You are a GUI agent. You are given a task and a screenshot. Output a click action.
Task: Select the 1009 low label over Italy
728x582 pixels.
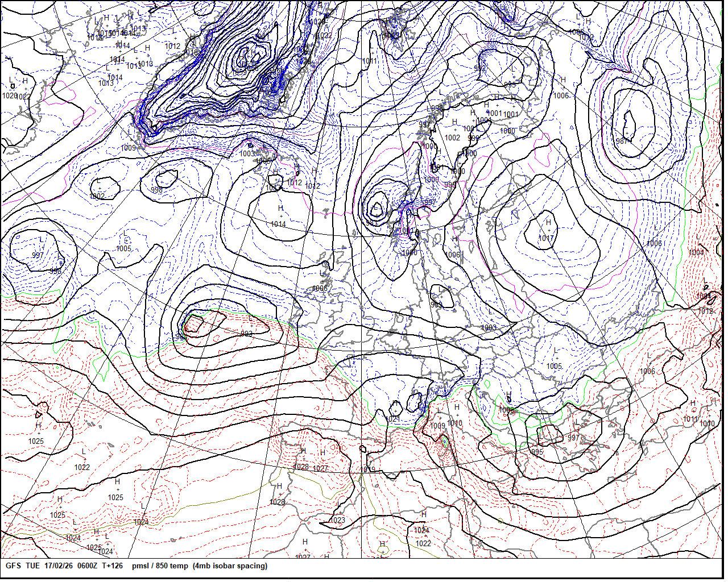pos(437,426)
